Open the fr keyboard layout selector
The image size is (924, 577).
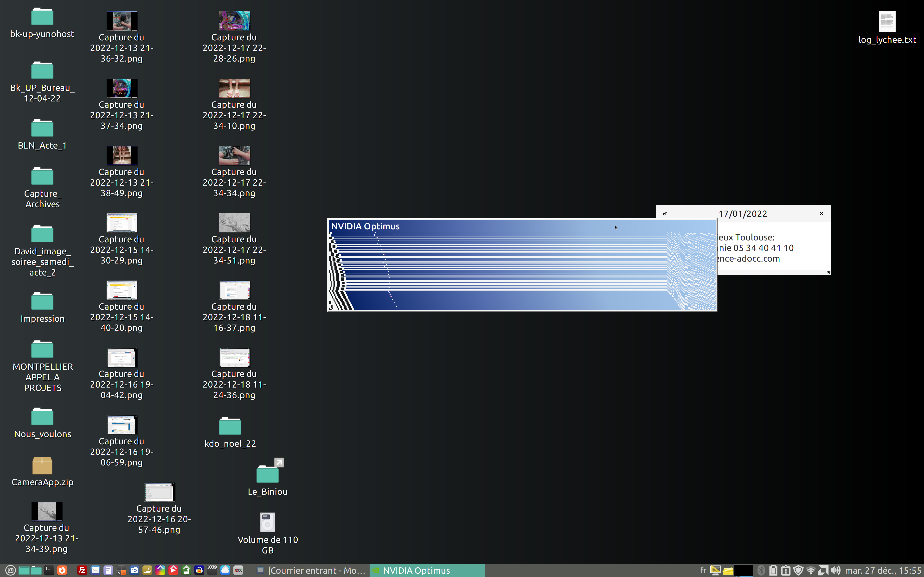703,570
